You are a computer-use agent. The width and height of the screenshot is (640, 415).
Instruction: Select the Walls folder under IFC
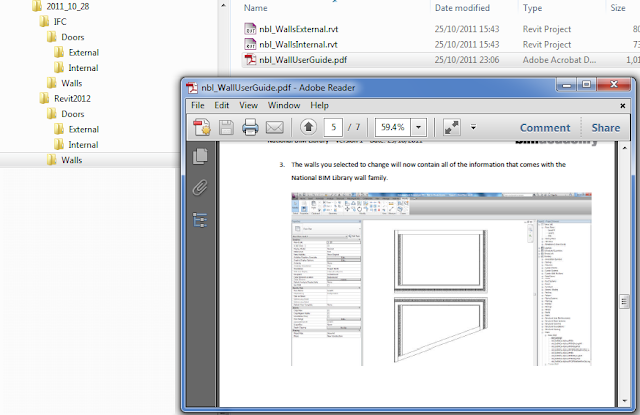(64, 83)
